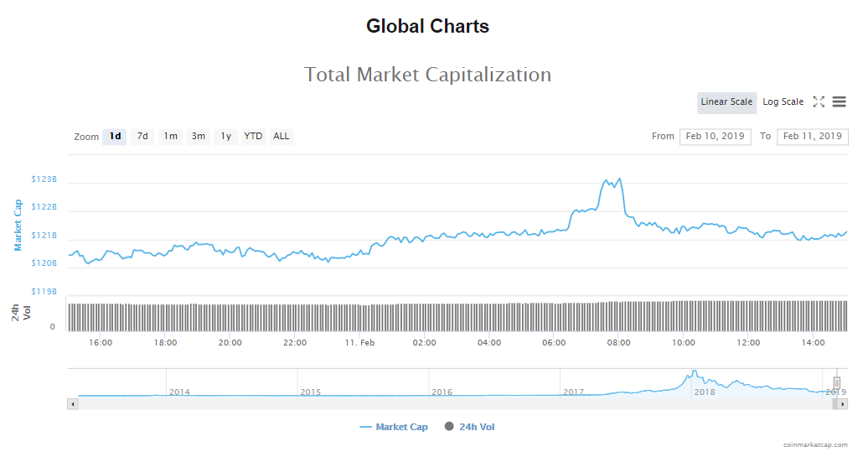Click the navigator left scroll arrow

click(x=73, y=404)
